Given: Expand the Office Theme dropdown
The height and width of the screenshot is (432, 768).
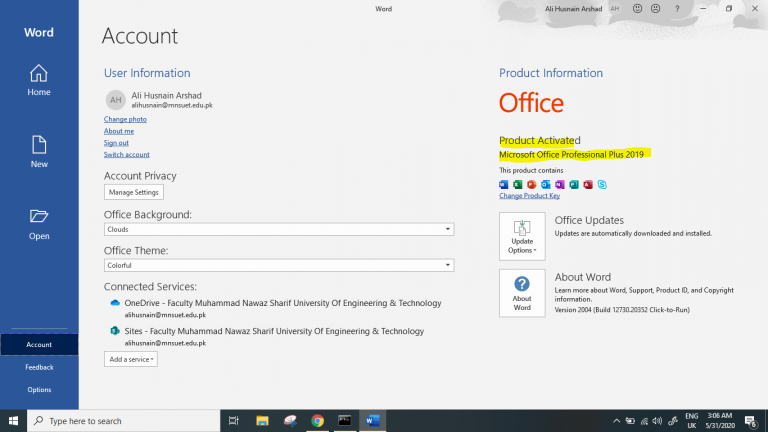Looking at the screenshot, I should click(279, 265).
